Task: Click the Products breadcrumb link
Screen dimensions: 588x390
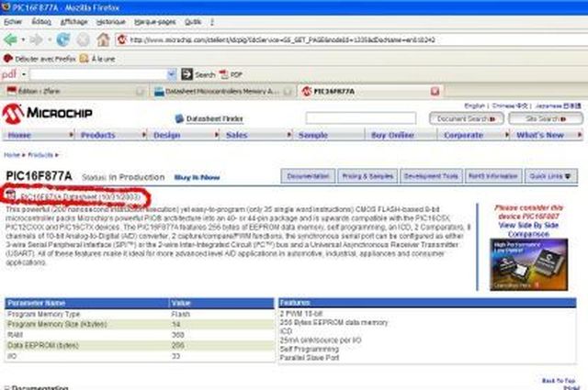Action: pos(40,155)
